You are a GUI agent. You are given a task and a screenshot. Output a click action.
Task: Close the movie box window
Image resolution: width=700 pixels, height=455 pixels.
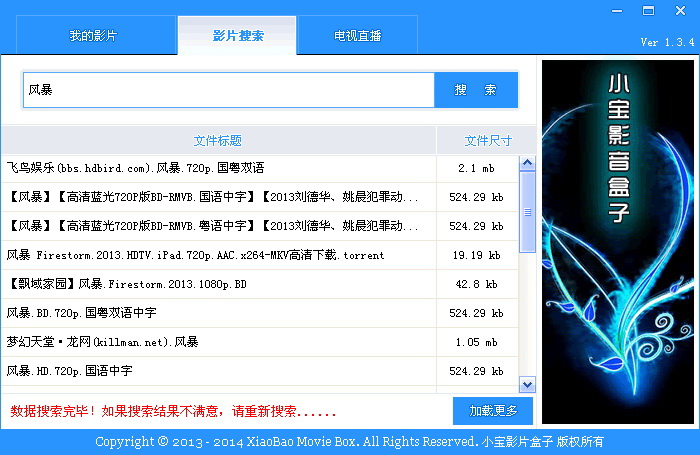680,11
